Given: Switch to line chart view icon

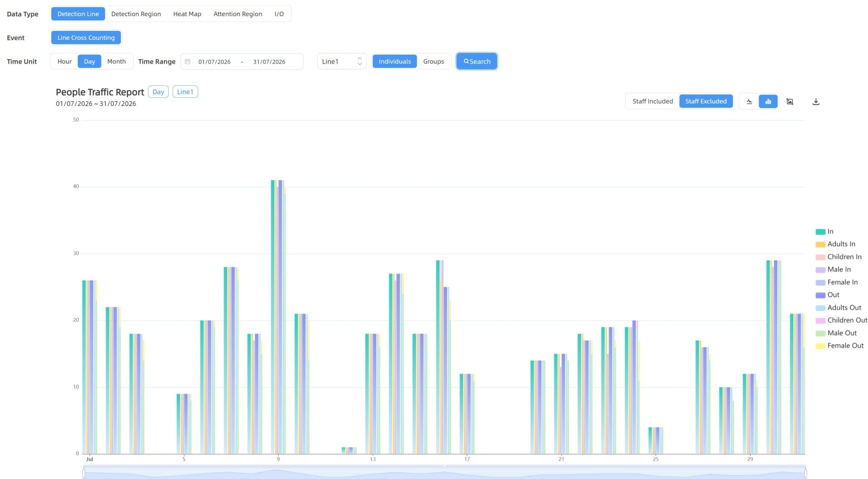Looking at the screenshot, I should click(x=749, y=101).
